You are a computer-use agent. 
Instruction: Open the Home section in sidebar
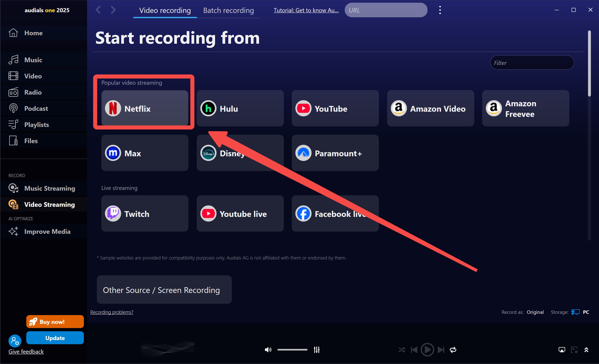pyautogui.click(x=44, y=33)
